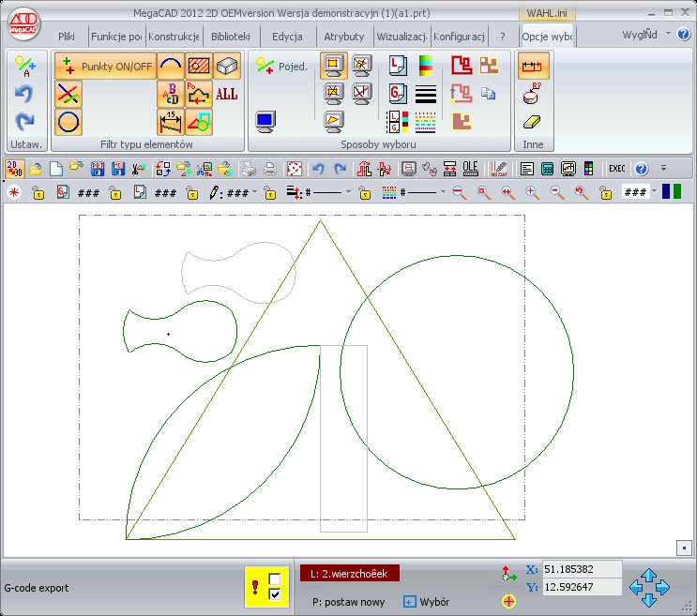The width and height of the screenshot is (697, 616).
Task: Toggle the 3D solid box filter
Action: click(x=227, y=66)
